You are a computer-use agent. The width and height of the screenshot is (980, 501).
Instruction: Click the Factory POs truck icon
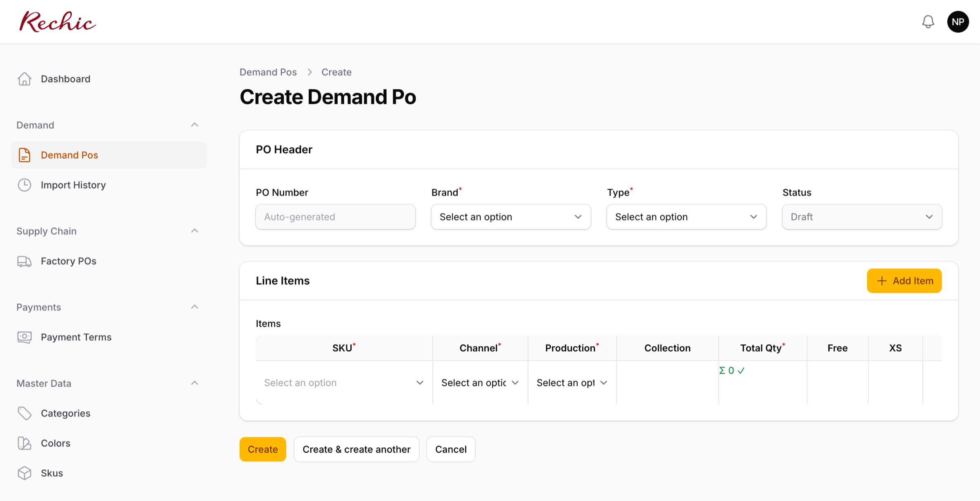coord(24,261)
